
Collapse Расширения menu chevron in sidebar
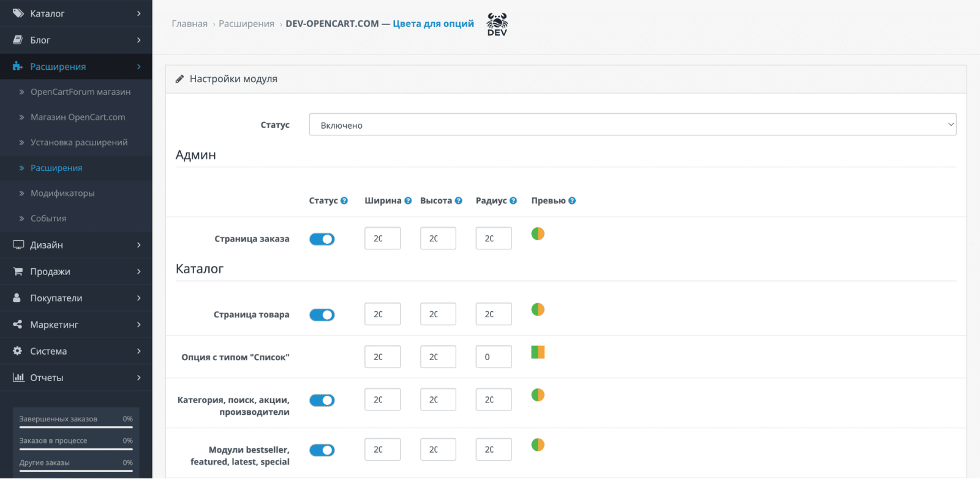(139, 66)
